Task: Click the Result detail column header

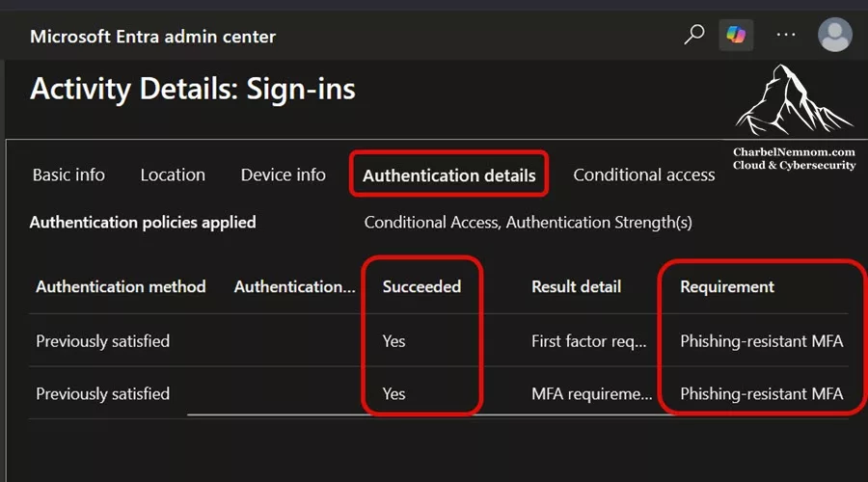Action: pos(577,286)
